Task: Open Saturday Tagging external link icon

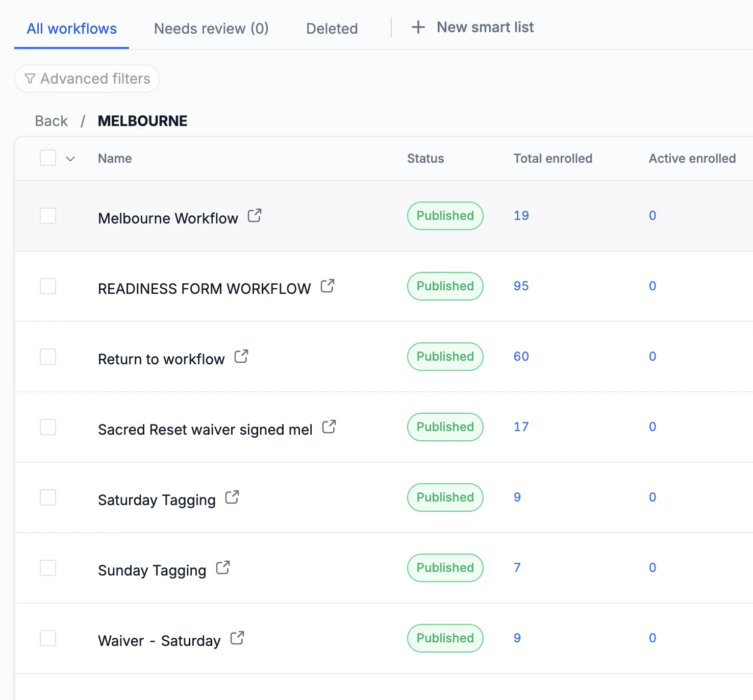Action: coord(232,497)
